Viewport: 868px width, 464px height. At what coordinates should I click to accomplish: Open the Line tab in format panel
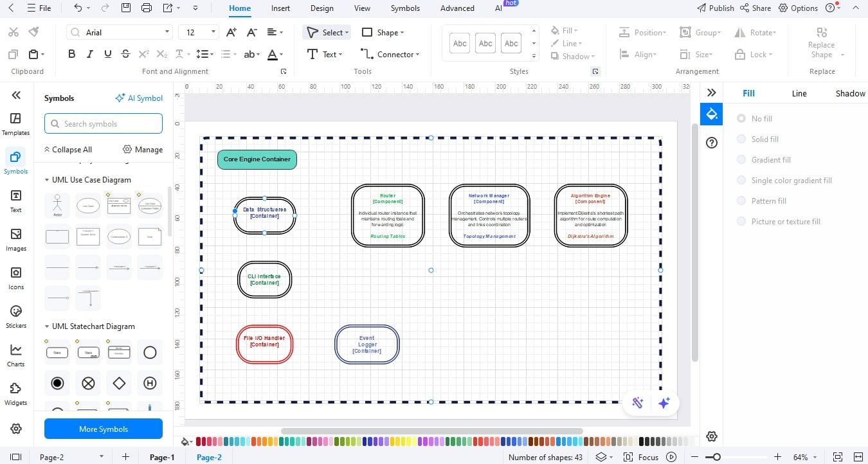coord(799,93)
